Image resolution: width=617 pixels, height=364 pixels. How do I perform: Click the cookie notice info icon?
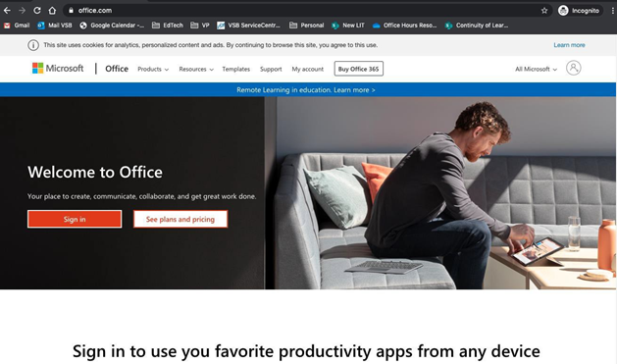coord(33,45)
